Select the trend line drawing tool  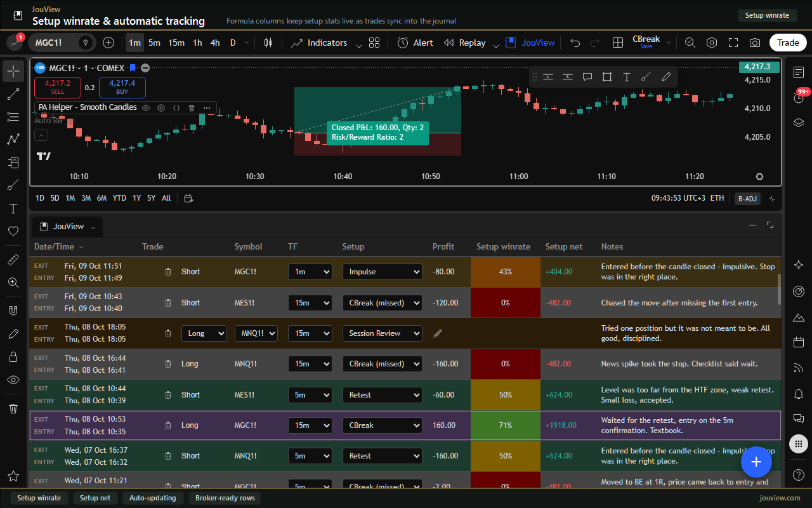pyautogui.click(x=13, y=95)
